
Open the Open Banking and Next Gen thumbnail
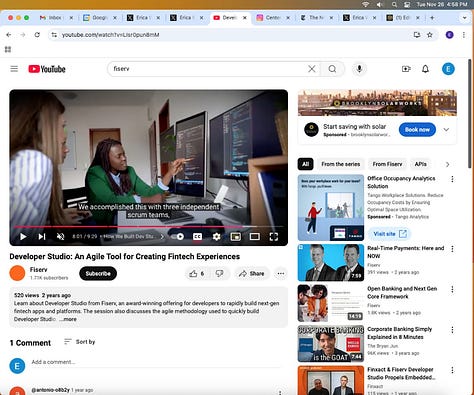pyautogui.click(x=331, y=303)
